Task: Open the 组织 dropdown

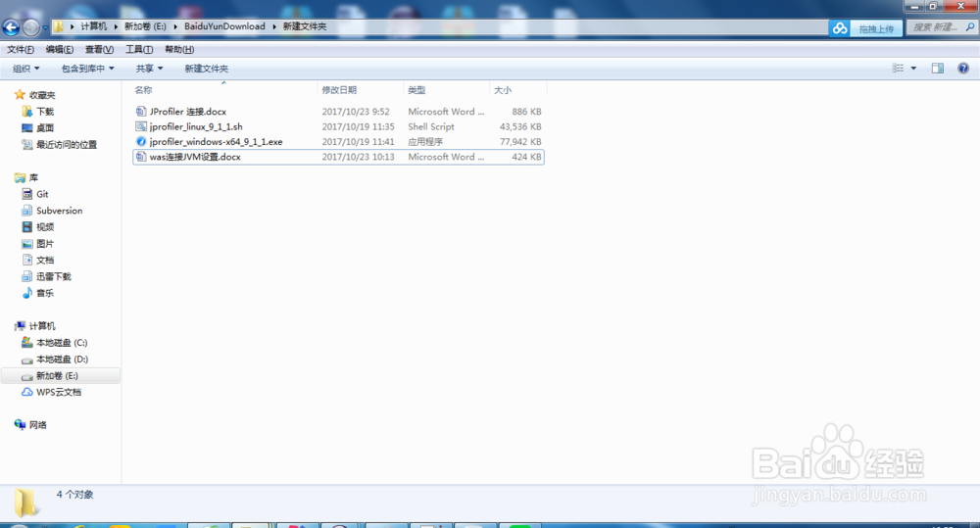Action: click(x=26, y=69)
